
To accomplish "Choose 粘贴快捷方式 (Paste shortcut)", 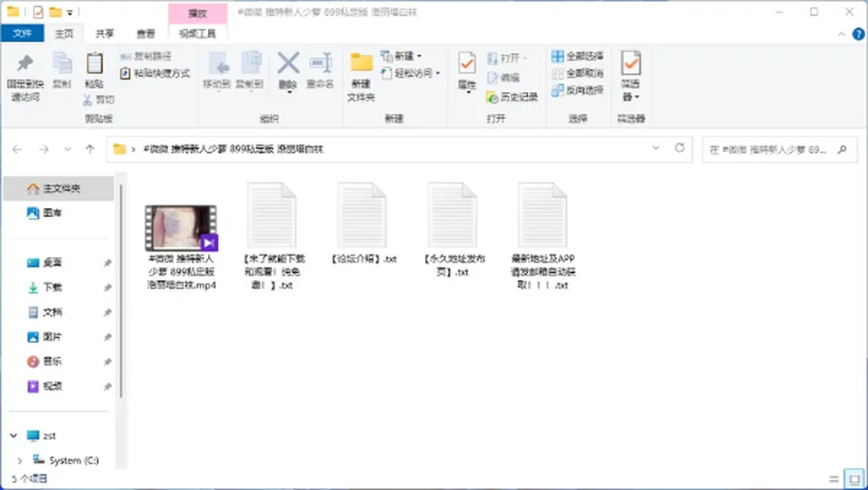I will point(155,73).
